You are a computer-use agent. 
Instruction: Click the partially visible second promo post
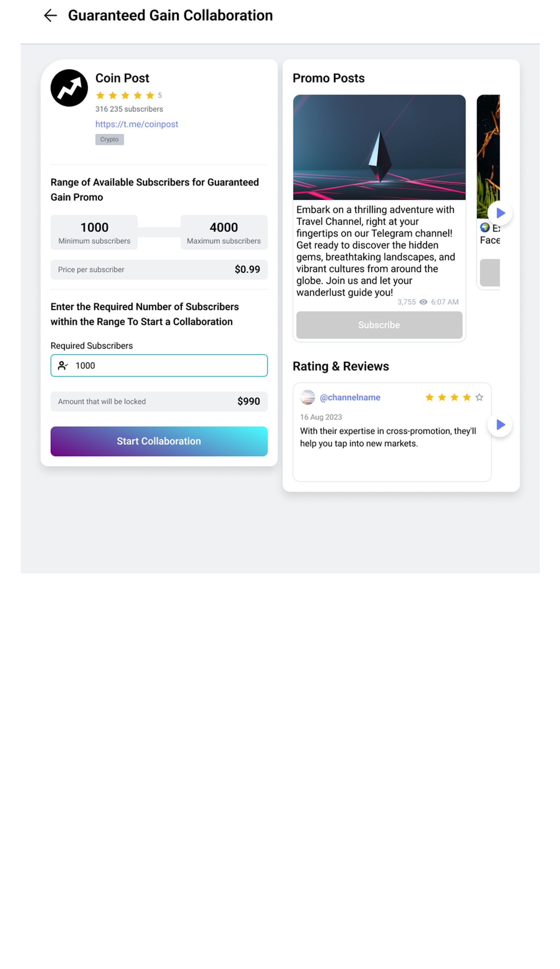[488, 192]
